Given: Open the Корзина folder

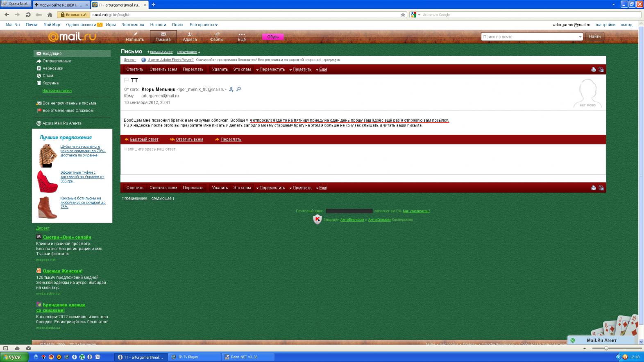Looking at the screenshot, I should tap(50, 83).
